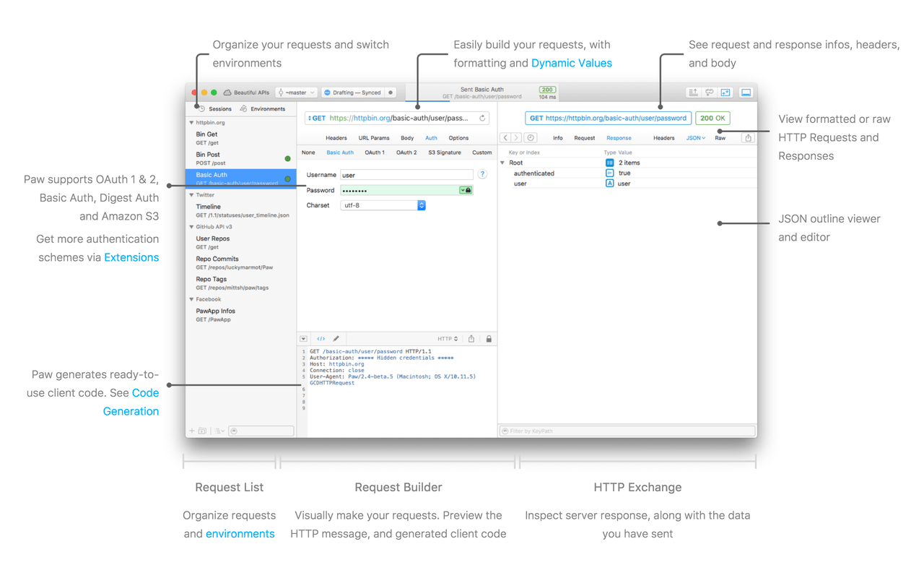The image size is (924, 578).
Task: Select the OAuth 2 auth type
Action: tap(406, 152)
